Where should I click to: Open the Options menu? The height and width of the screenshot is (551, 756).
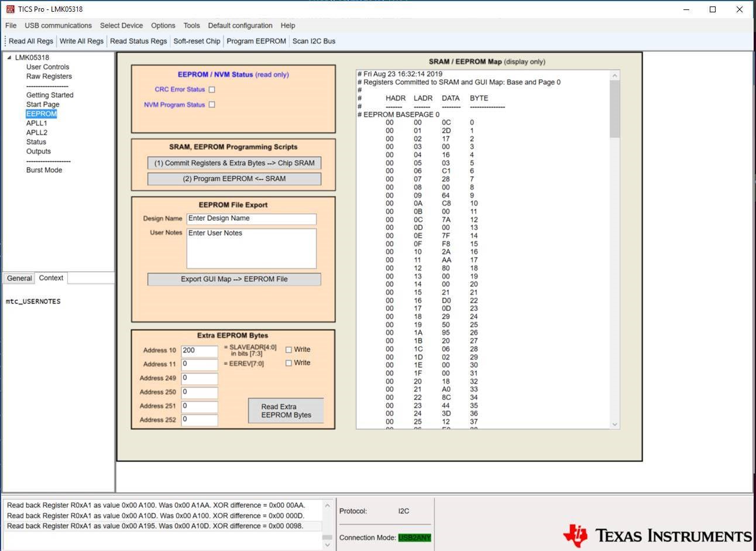pos(163,26)
